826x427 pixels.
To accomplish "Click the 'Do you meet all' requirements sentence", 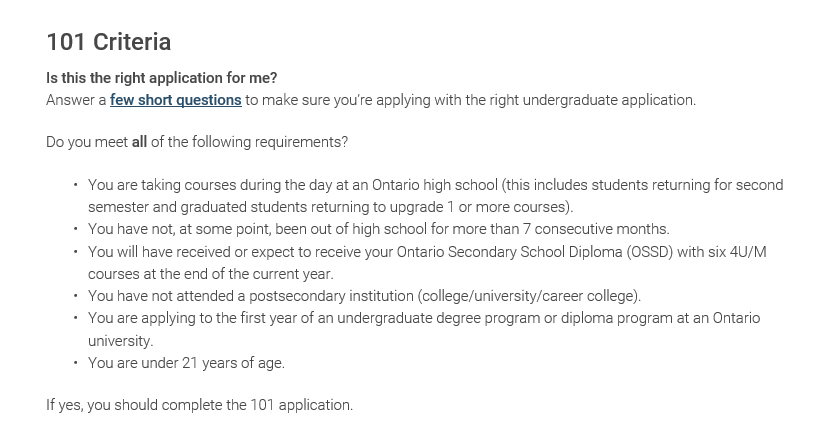I will point(197,142).
